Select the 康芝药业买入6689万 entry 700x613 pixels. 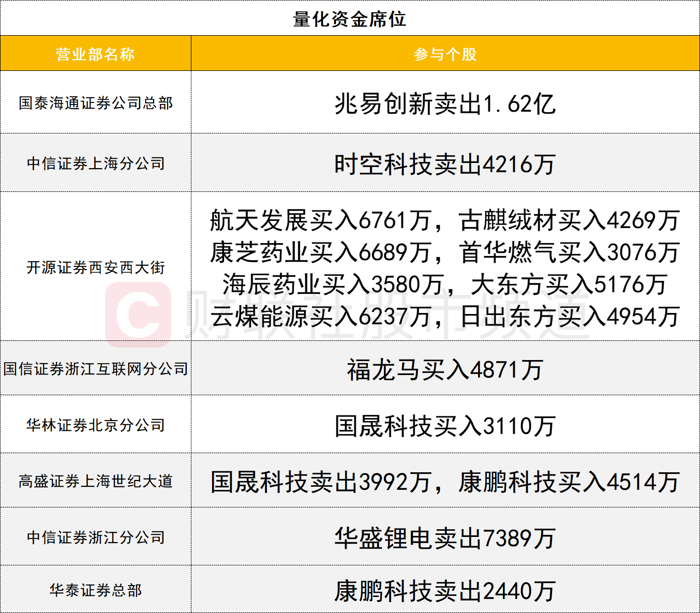coord(320,252)
